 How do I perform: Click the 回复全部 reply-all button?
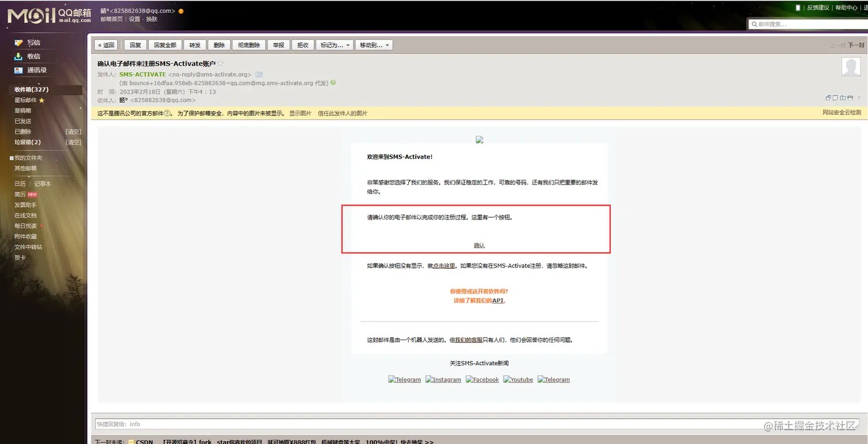(x=165, y=45)
